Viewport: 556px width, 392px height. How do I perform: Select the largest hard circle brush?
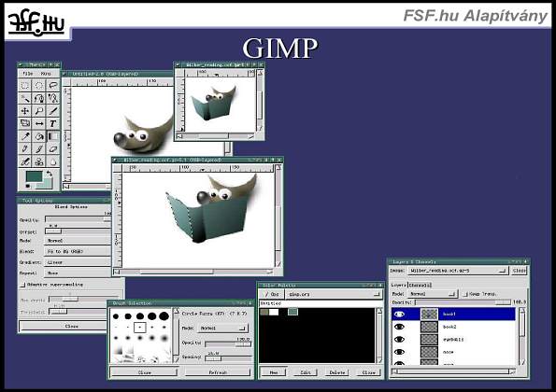pyautogui.click(x=164, y=315)
